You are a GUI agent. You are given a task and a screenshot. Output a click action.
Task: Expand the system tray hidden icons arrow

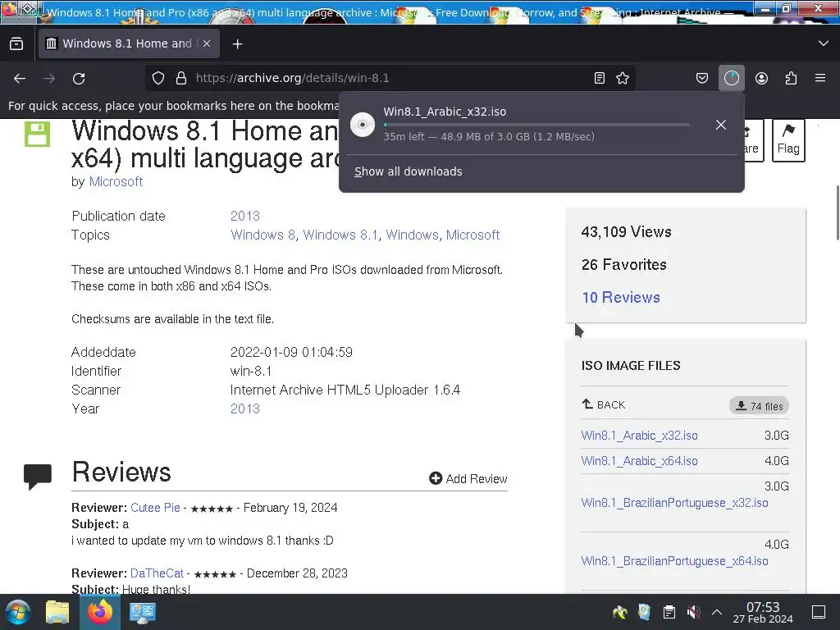717,612
